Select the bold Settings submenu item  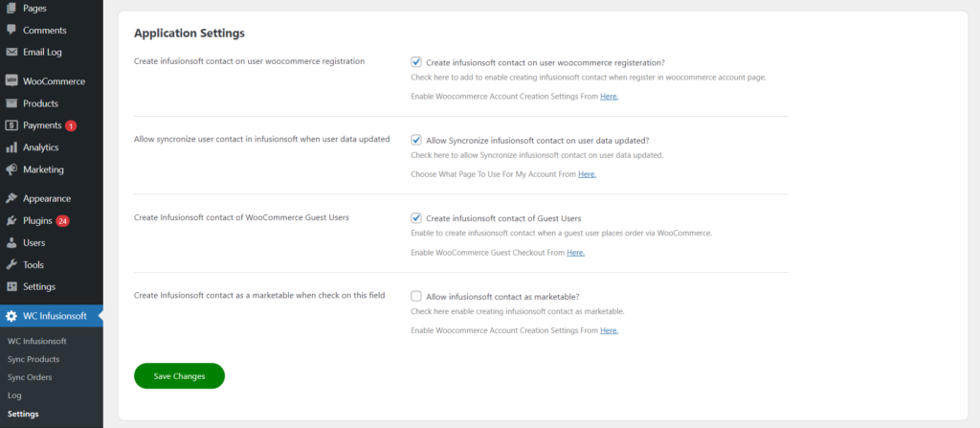point(23,414)
